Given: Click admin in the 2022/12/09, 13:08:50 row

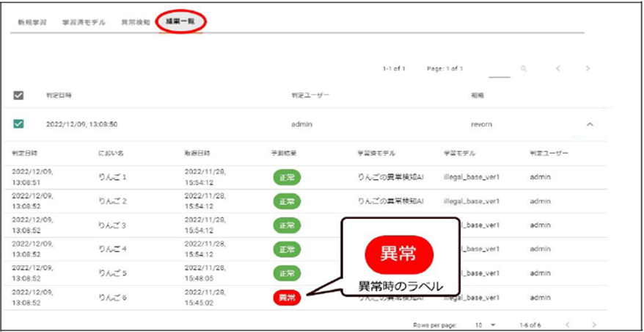Looking at the screenshot, I should [302, 124].
